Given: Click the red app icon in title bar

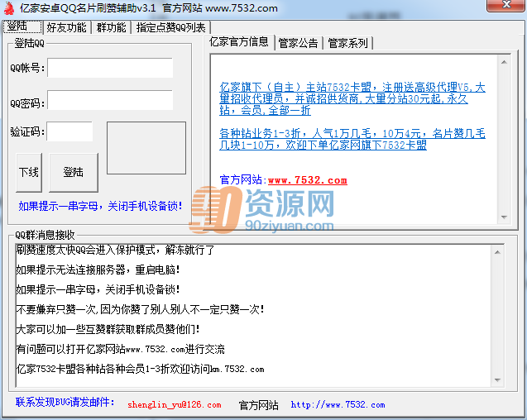Looking at the screenshot, I should pos(9,8).
